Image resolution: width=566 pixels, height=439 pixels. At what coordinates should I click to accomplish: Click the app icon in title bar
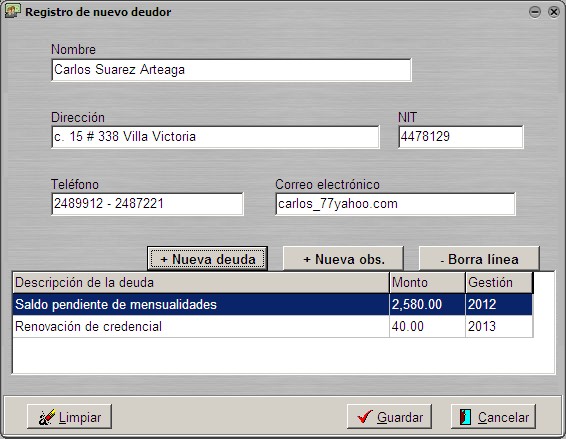[13, 11]
